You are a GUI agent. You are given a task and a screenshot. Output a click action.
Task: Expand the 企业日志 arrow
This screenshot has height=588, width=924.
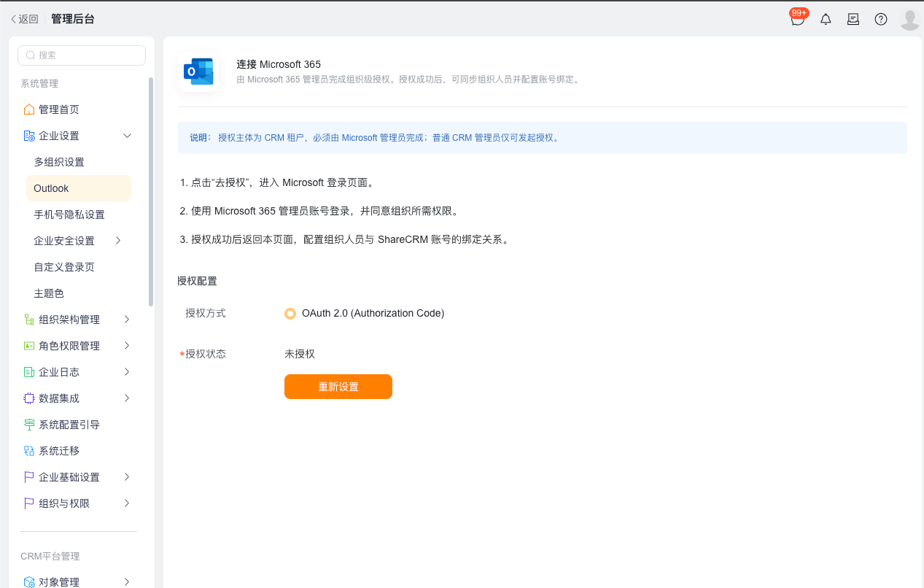coord(127,372)
